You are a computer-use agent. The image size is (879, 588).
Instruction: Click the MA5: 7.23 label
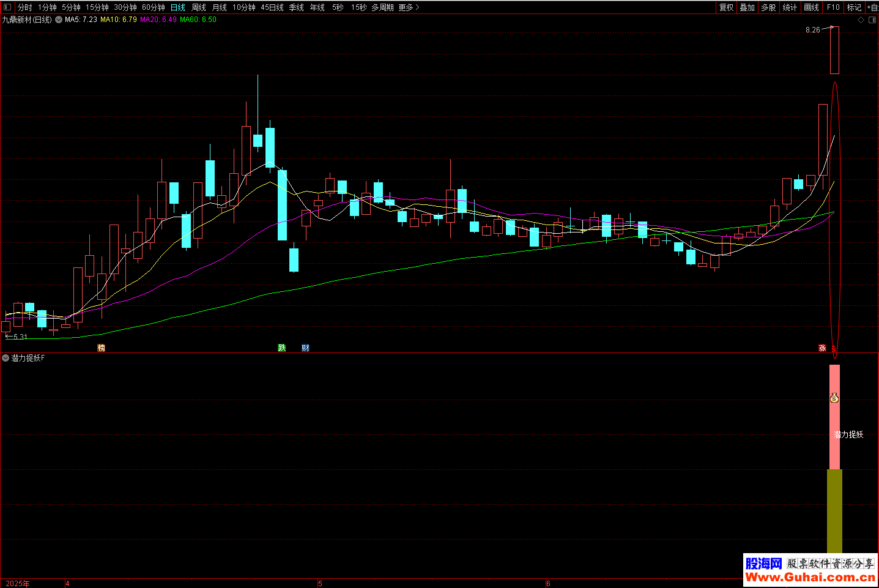coord(81,20)
